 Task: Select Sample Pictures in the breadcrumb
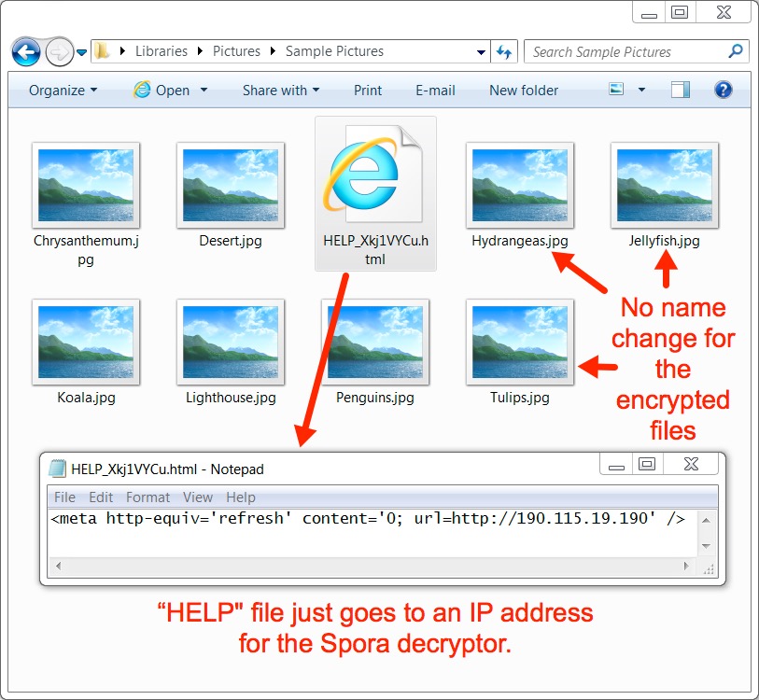point(334,51)
